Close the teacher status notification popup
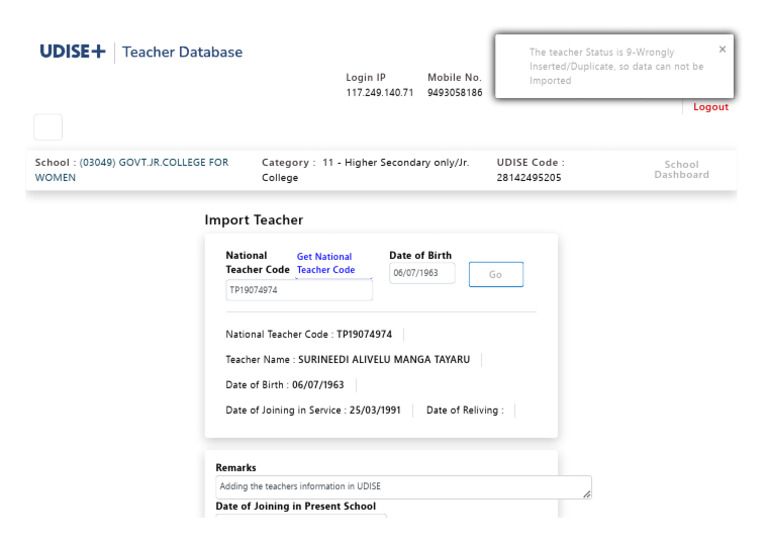Screen dimensions: 768x543 [722, 49]
